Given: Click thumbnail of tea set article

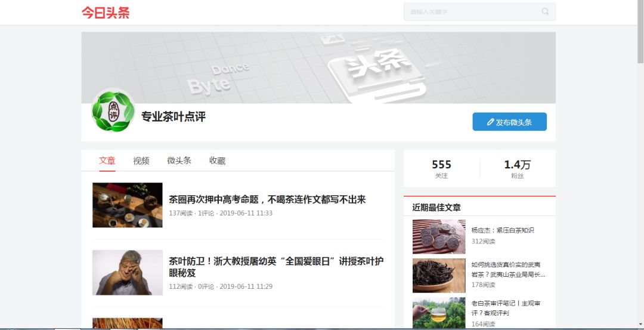Looking at the screenshot, I should click(128, 205).
